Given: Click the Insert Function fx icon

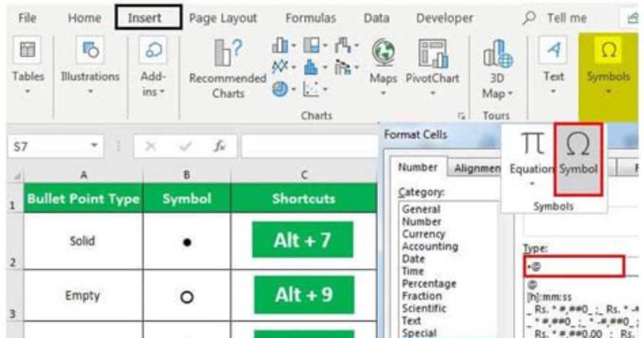Looking at the screenshot, I should pyautogui.click(x=219, y=146).
